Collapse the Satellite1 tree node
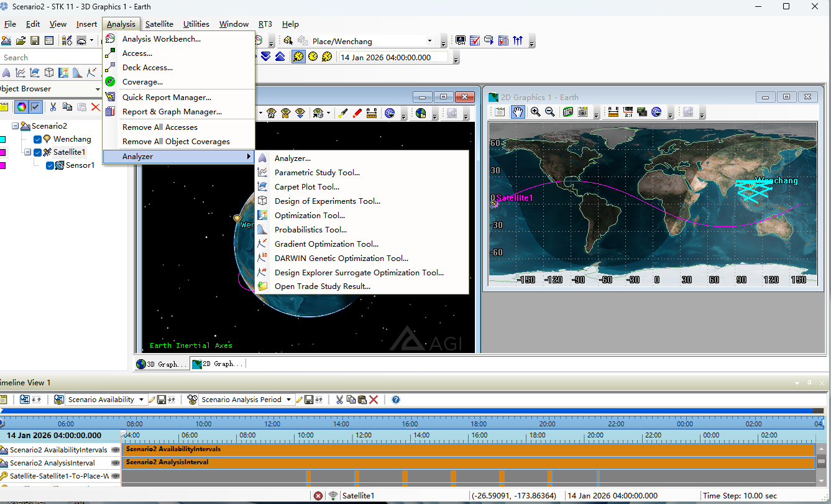This screenshot has width=831, height=504. pyautogui.click(x=28, y=152)
